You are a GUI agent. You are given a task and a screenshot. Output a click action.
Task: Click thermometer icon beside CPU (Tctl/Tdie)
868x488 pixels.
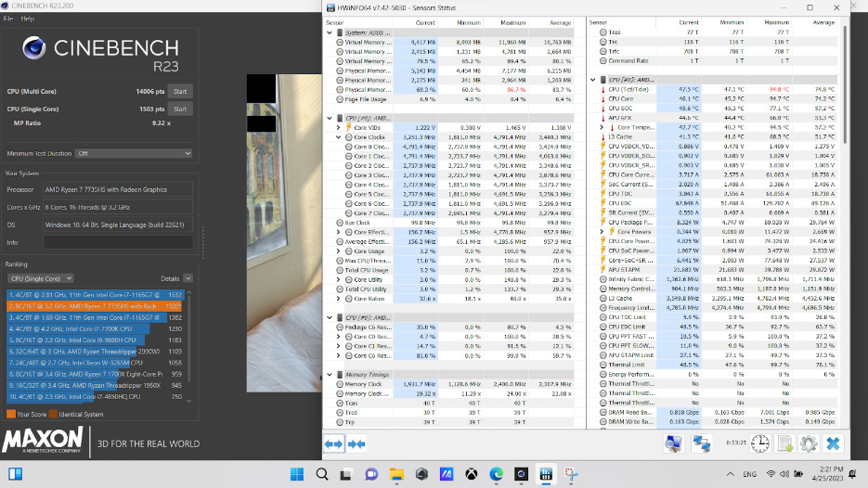(602, 89)
